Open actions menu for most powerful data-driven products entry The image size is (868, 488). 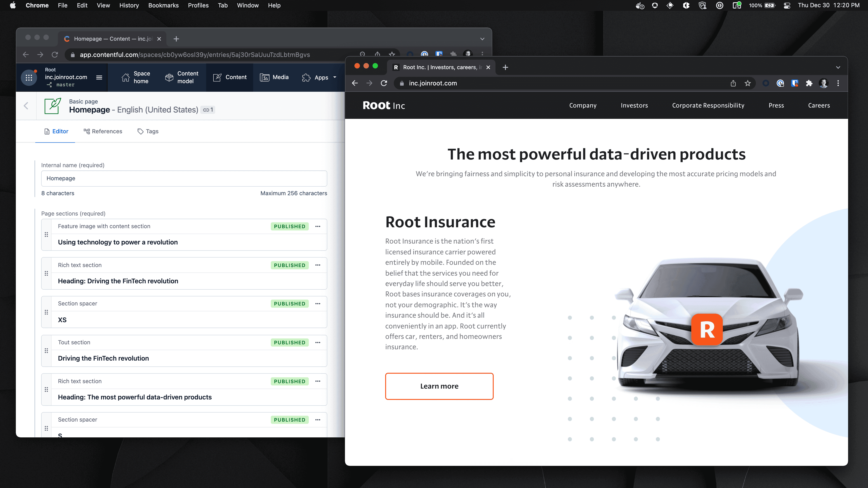coord(318,381)
